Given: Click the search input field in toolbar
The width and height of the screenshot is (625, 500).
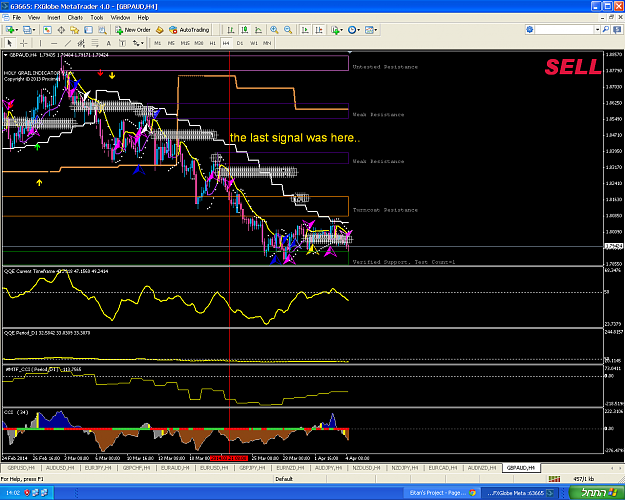Looking at the screenshot, I should 564,30.
